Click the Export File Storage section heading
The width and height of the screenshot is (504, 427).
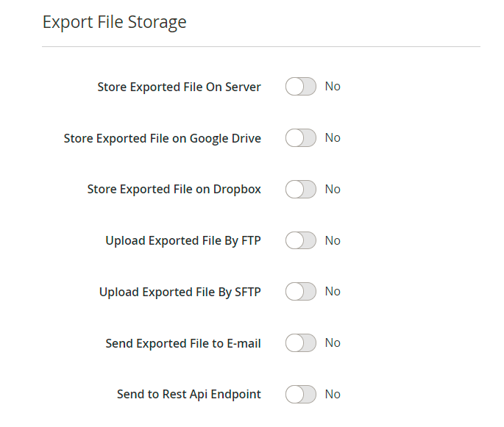[x=114, y=22]
